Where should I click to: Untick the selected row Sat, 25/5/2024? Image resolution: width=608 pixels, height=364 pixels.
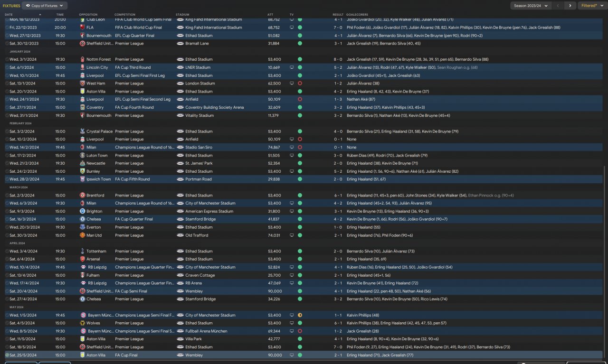[x=7, y=355]
